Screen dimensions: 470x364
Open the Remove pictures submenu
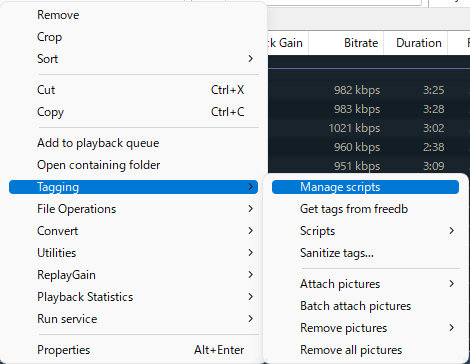pyautogui.click(x=365, y=328)
